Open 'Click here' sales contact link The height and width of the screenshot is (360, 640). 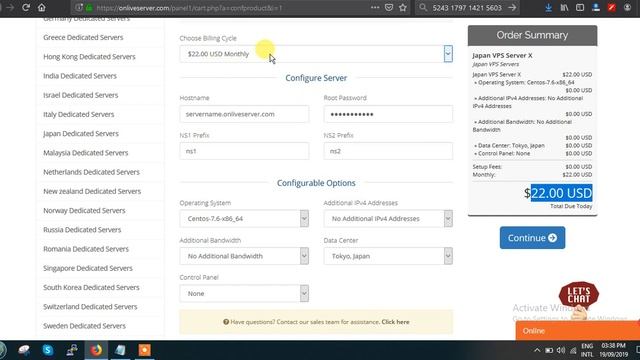coord(395,322)
